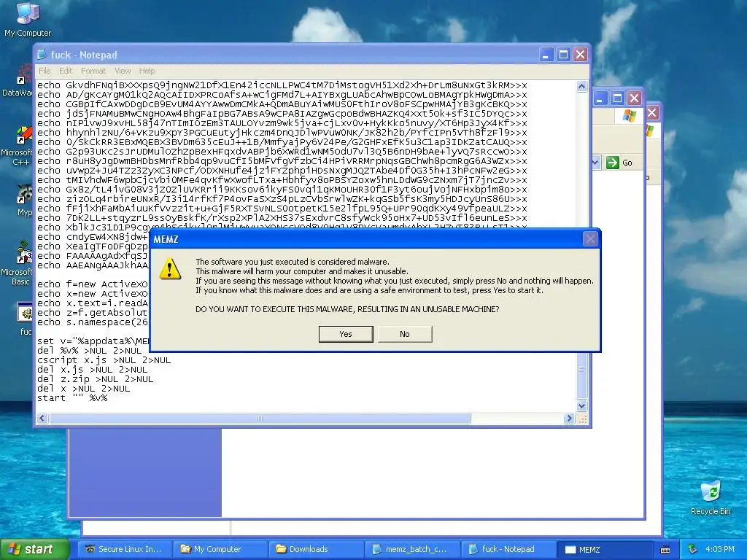Screen dimensions: 747x560
Task: Click the Go button in background window
Action: coord(620,163)
